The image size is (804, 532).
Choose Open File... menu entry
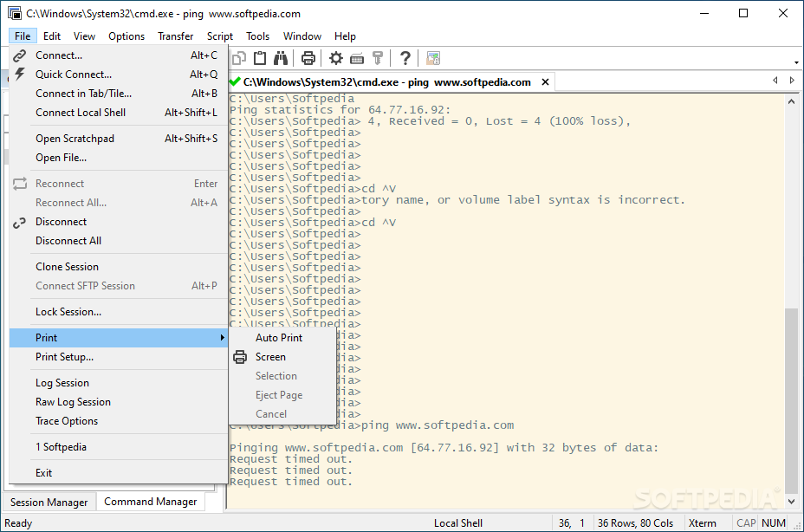tap(119, 158)
